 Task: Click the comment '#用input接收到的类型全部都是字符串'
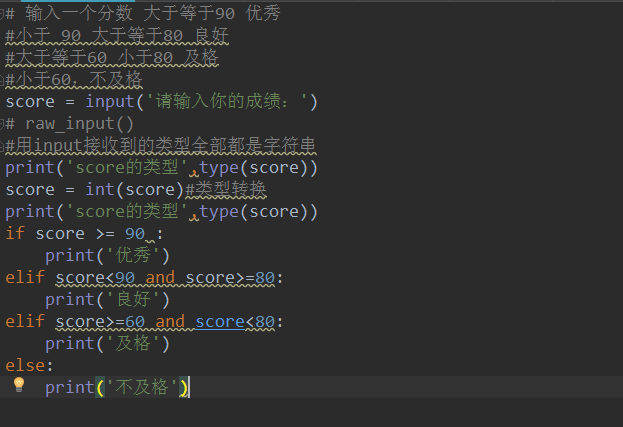coord(161,145)
